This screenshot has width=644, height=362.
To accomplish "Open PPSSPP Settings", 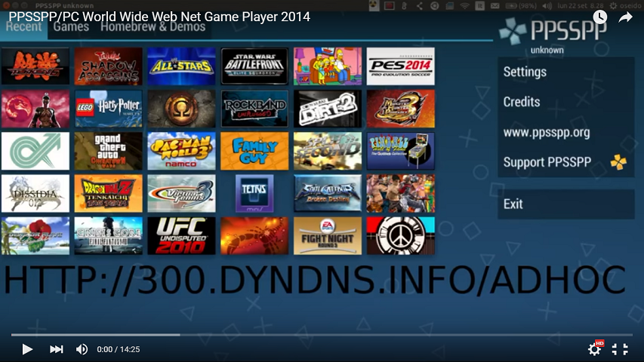I will [566, 72].
